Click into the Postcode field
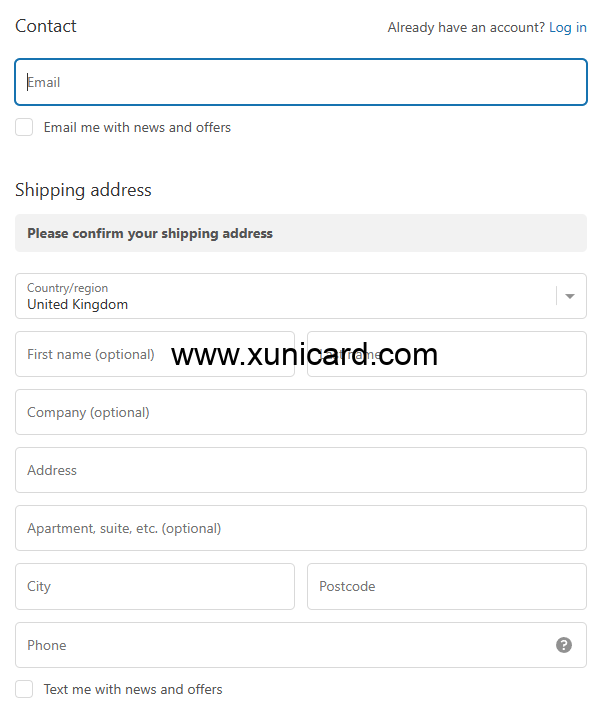This screenshot has width=608, height=708. 446,586
